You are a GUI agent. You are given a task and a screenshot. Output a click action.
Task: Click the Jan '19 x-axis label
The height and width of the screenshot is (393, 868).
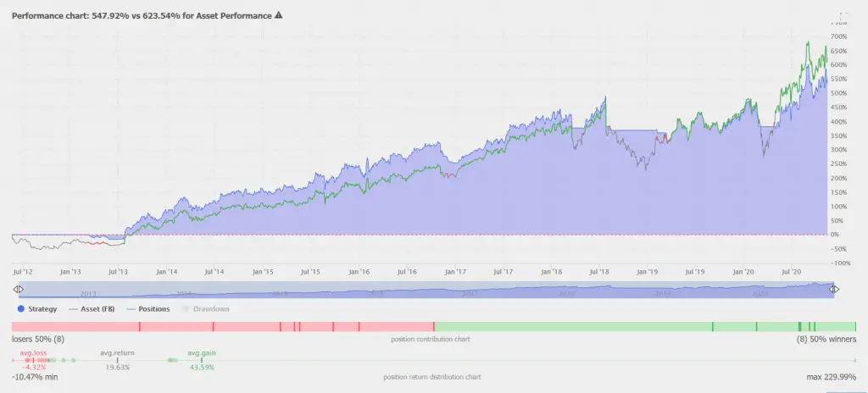point(648,272)
